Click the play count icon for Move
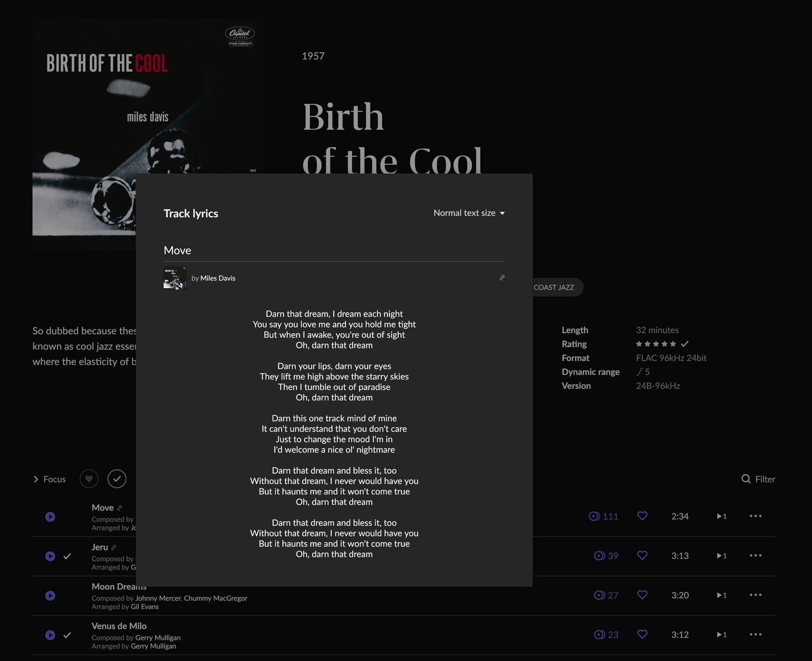Image resolution: width=812 pixels, height=661 pixels. pos(721,516)
